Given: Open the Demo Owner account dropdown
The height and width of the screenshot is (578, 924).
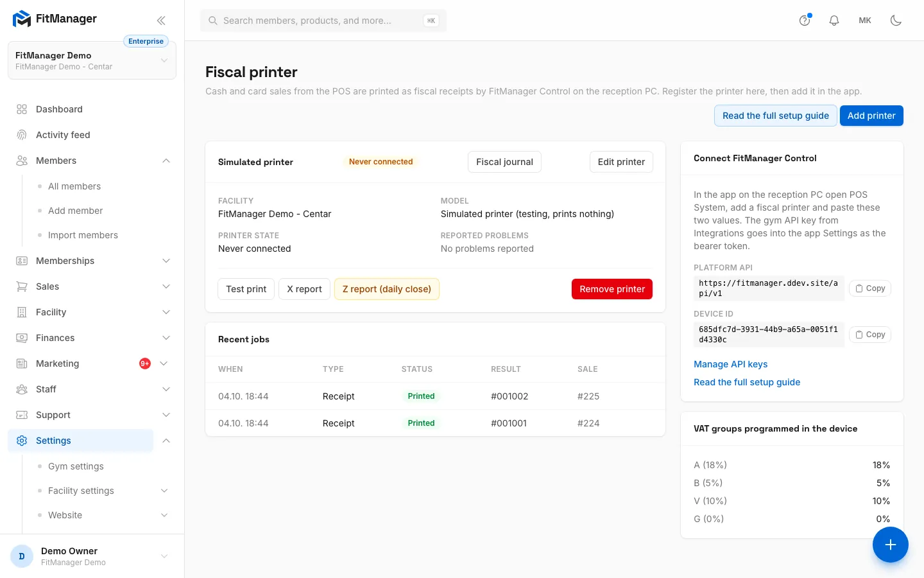Looking at the screenshot, I should click(92, 556).
